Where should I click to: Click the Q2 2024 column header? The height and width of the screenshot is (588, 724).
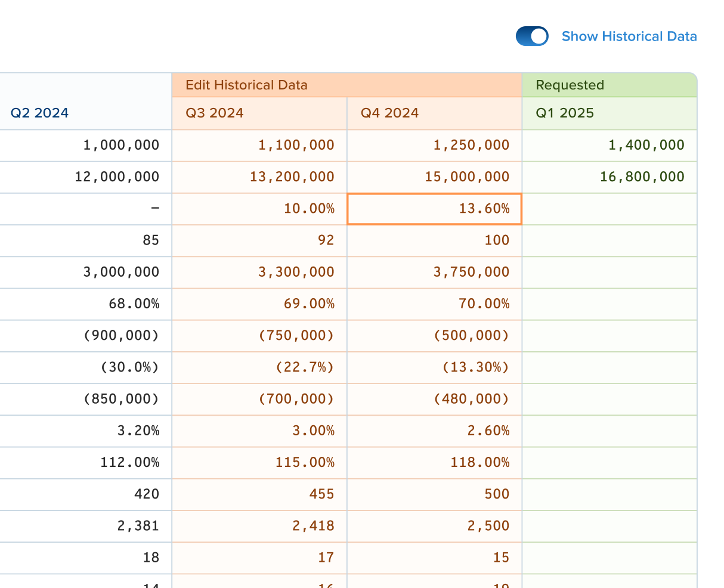[39, 112]
